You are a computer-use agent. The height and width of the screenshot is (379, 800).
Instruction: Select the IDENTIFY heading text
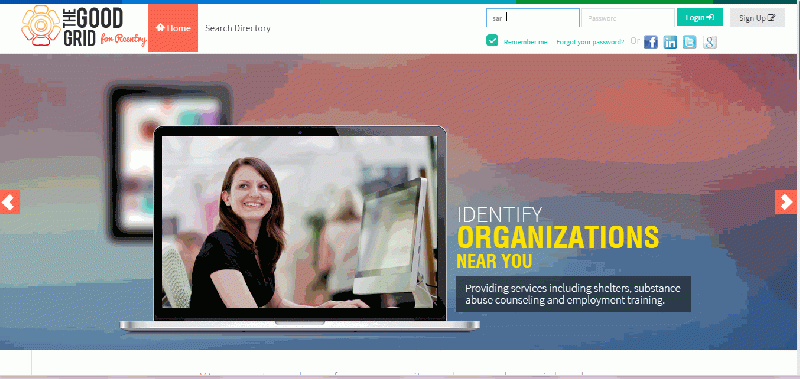(499, 214)
